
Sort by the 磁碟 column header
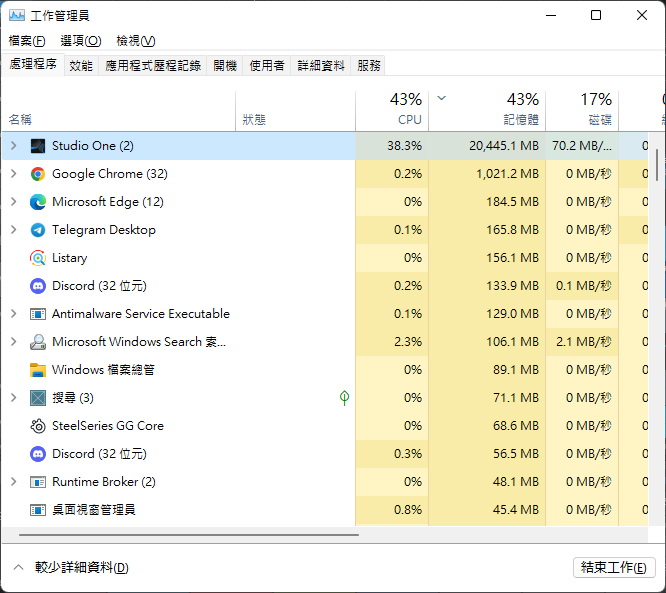tap(582, 110)
